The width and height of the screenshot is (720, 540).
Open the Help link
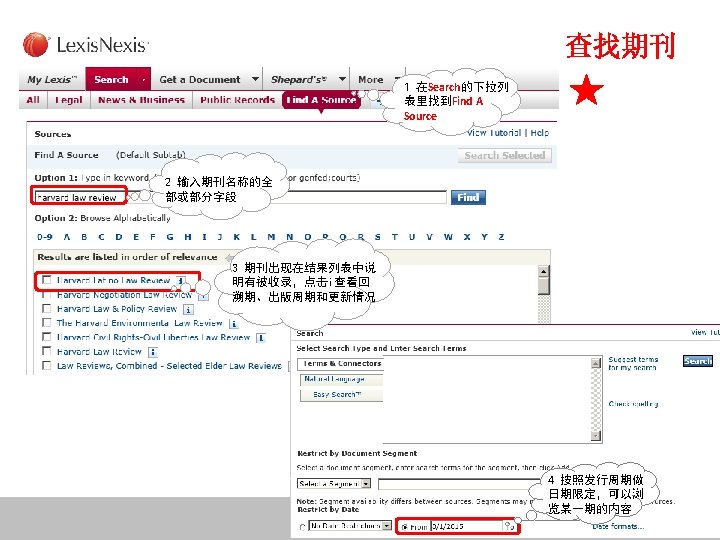coord(540,133)
